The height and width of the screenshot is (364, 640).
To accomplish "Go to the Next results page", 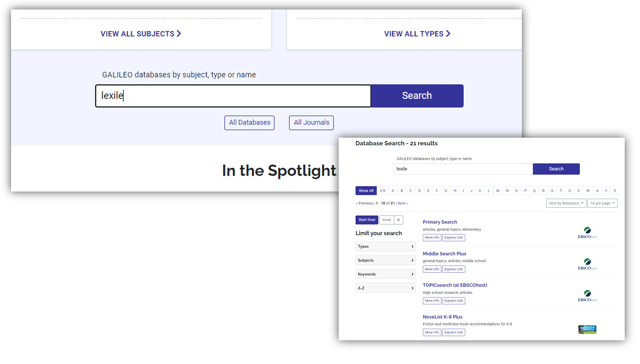I will click(403, 203).
